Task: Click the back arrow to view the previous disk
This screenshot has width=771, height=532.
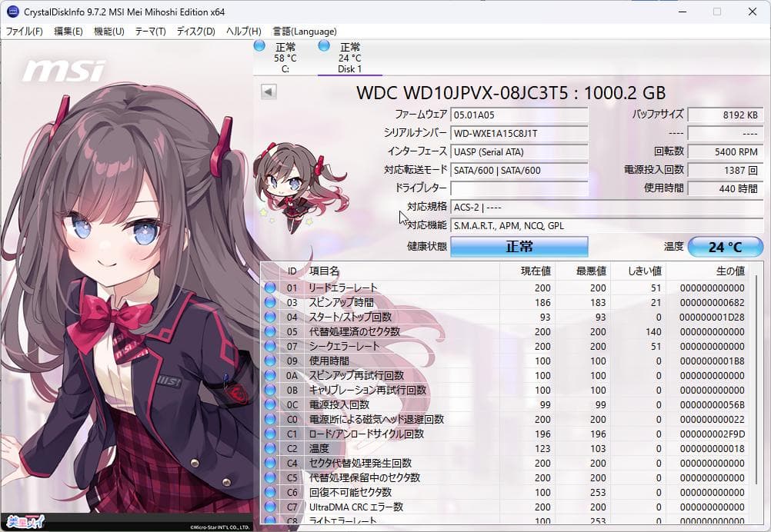Action: [267, 91]
